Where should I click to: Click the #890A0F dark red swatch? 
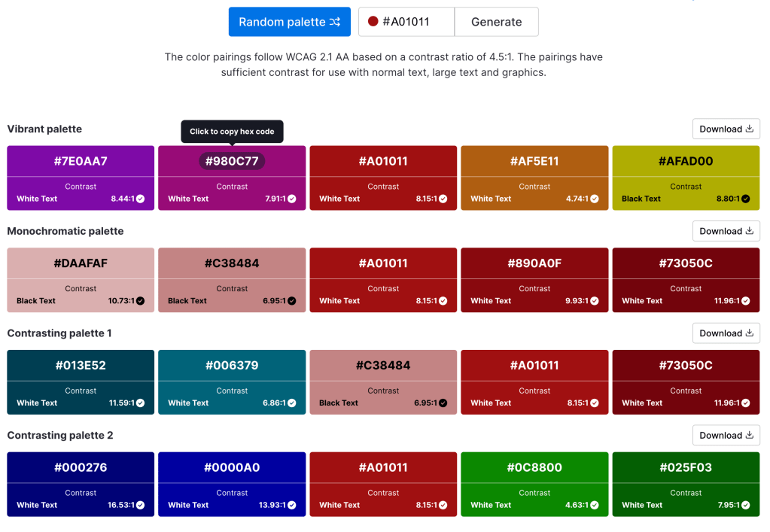pyautogui.click(x=534, y=263)
